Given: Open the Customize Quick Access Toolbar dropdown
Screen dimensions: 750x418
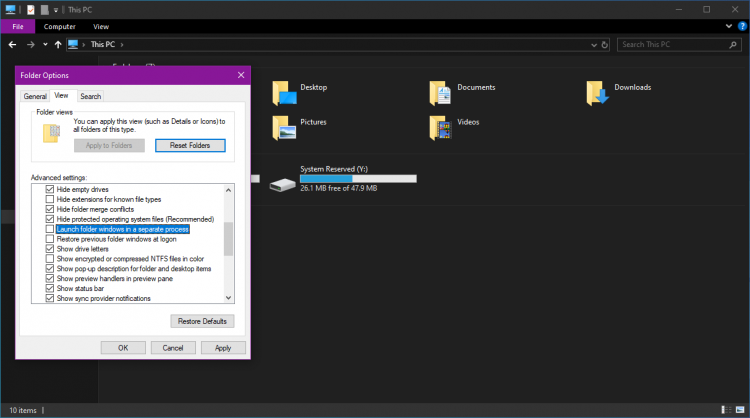Looking at the screenshot, I should click(55, 10).
